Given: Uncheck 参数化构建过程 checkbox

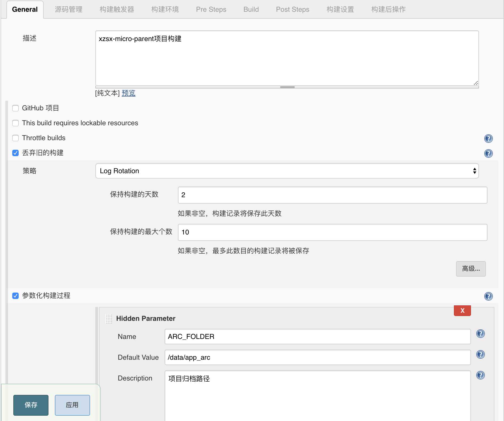Looking at the screenshot, I should click(15, 296).
